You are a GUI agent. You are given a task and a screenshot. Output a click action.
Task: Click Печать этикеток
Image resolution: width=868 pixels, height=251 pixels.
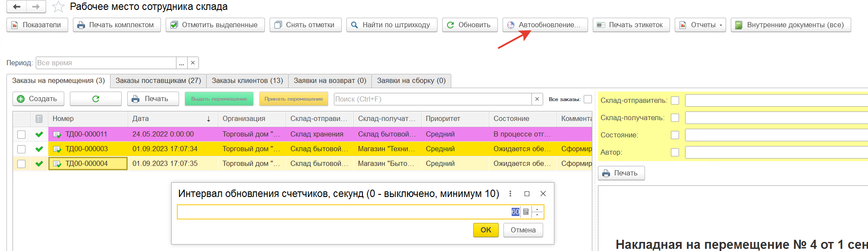(x=632, y=25)
